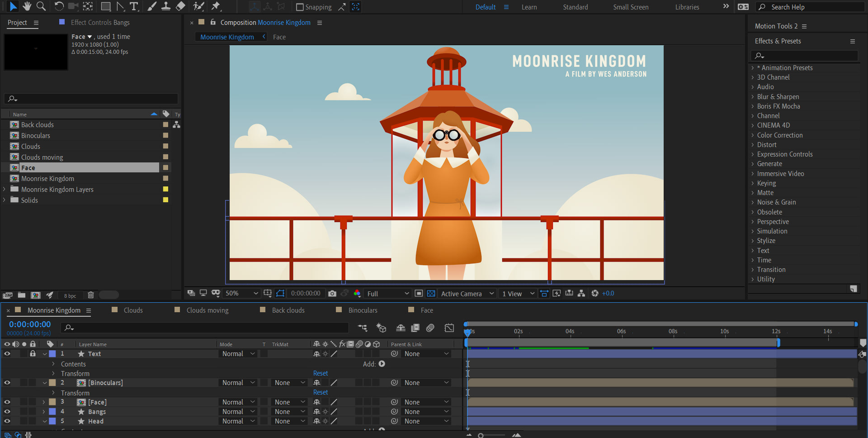Click the Solids folder yellow label swatch
This screenshot has width=868, height=438.
tap(165, 200)
